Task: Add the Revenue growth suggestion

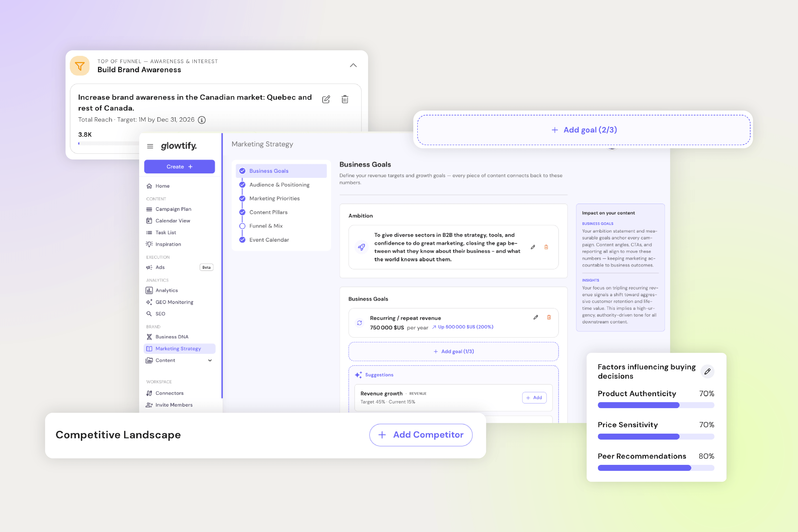Action: pos(534,398)
